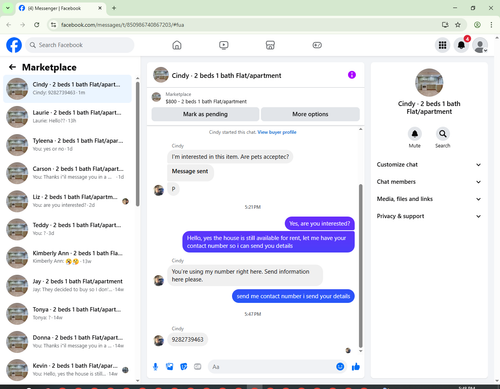Open the apps grid menu icon

coord(442,45)
